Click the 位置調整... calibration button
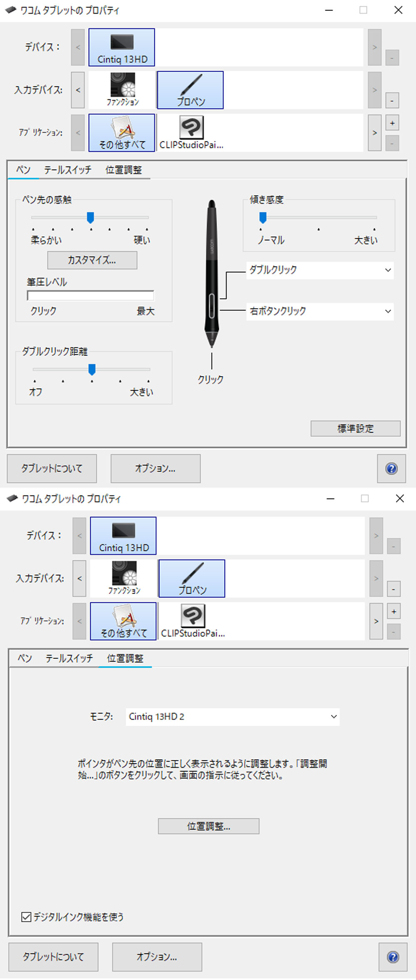 point(208,826)
